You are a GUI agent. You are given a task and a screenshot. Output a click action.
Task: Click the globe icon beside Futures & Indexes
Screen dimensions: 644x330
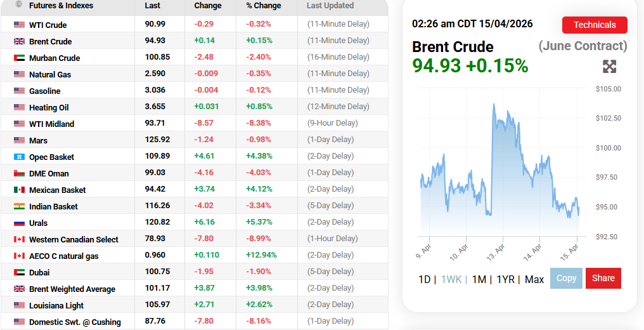[x=19, y=4]
